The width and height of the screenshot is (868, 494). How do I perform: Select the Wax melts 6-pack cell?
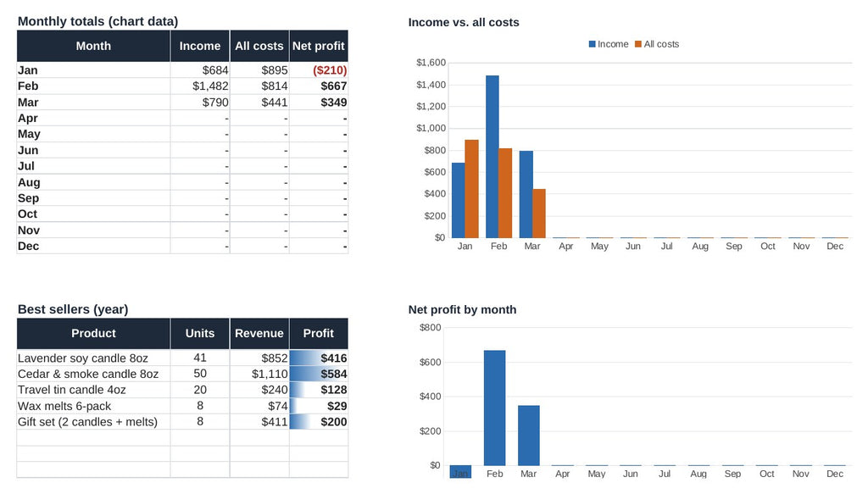click(93, 406)
